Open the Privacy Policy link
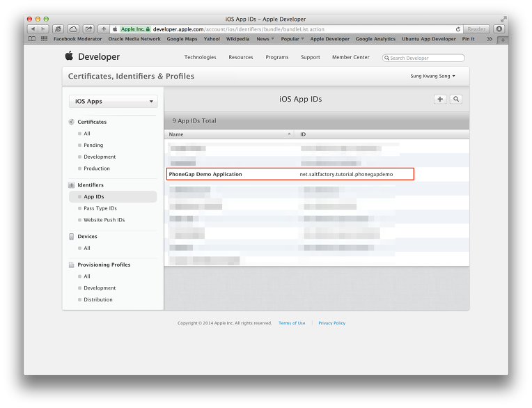This screenshot has height=408, width=532. point(332,323)
